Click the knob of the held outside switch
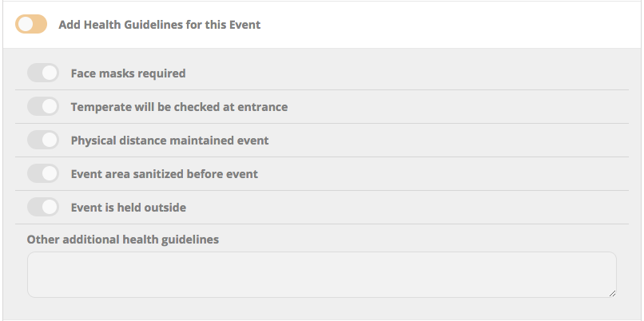The height and width of the screenshot is (321, 644). pyautogui.click(x=50, y=208)
